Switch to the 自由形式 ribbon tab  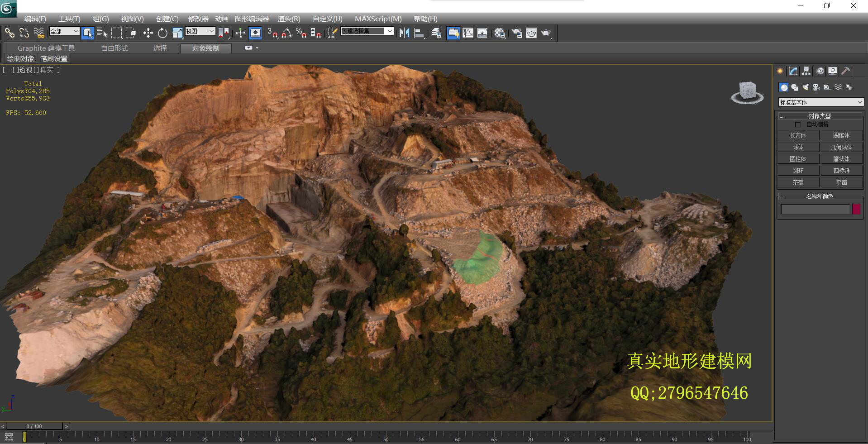click(114, 48)
